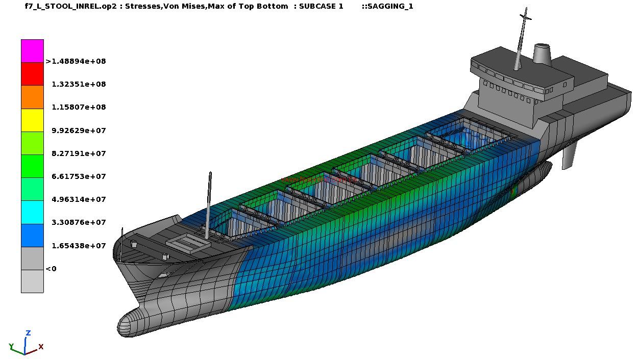This screenshot has height=364, width=639.
Task: Click the X axis label on triad
Action: (41, 347)
